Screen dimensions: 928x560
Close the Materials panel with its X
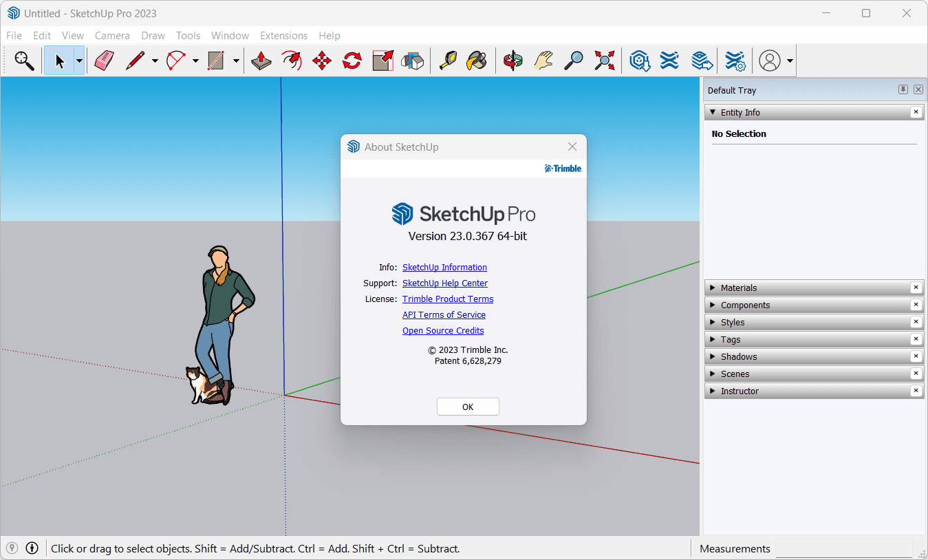[916, 288]
